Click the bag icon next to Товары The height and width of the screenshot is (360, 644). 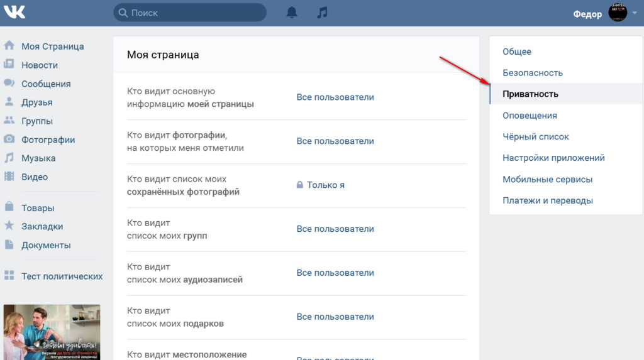9,207
